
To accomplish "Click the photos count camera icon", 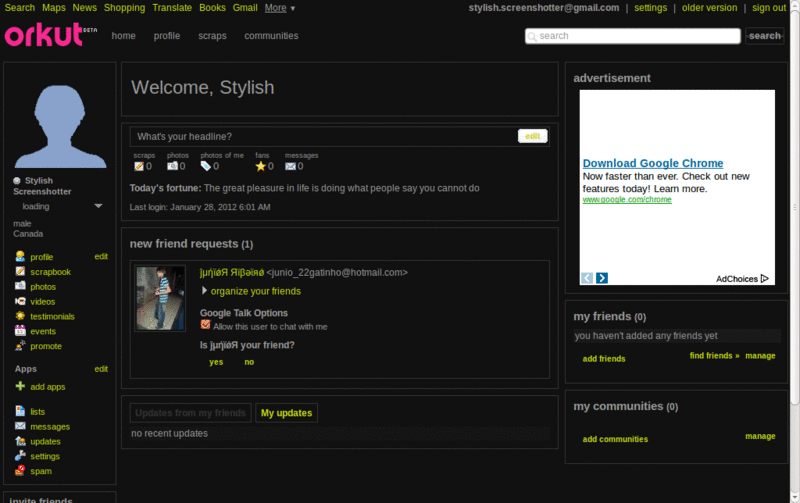I will [172, 166].
